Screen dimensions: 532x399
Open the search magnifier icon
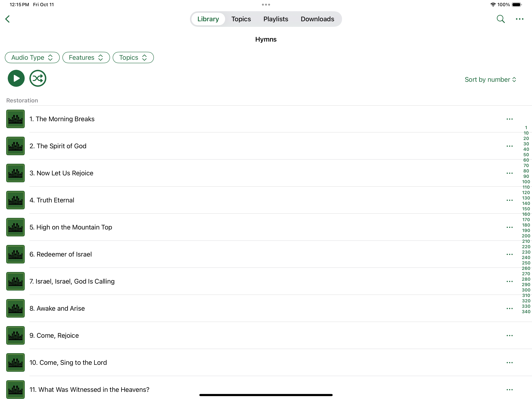click(x=501, y=19)
